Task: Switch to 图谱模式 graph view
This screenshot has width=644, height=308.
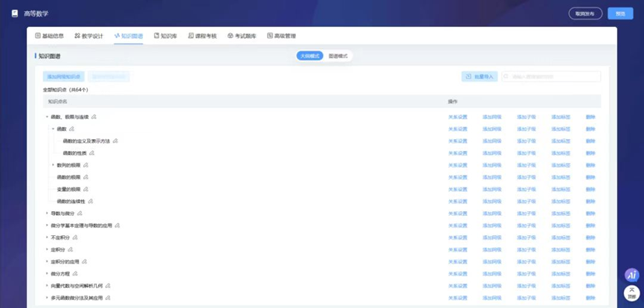Action: [x=338, y=56]
